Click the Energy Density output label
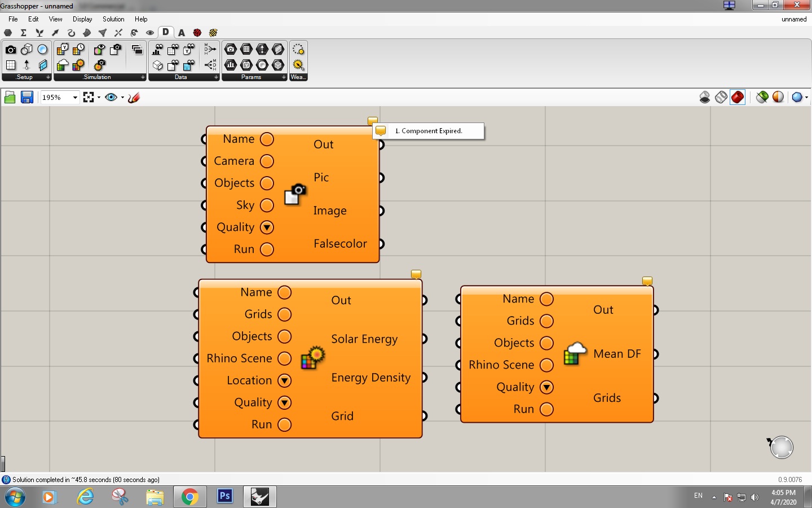 tap(370, 378)
